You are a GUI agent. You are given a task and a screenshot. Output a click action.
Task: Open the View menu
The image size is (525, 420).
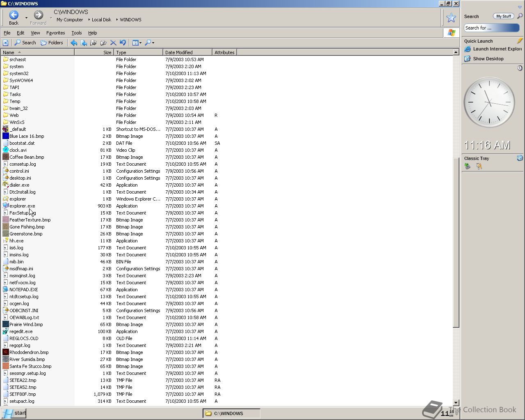coord(35,33)
